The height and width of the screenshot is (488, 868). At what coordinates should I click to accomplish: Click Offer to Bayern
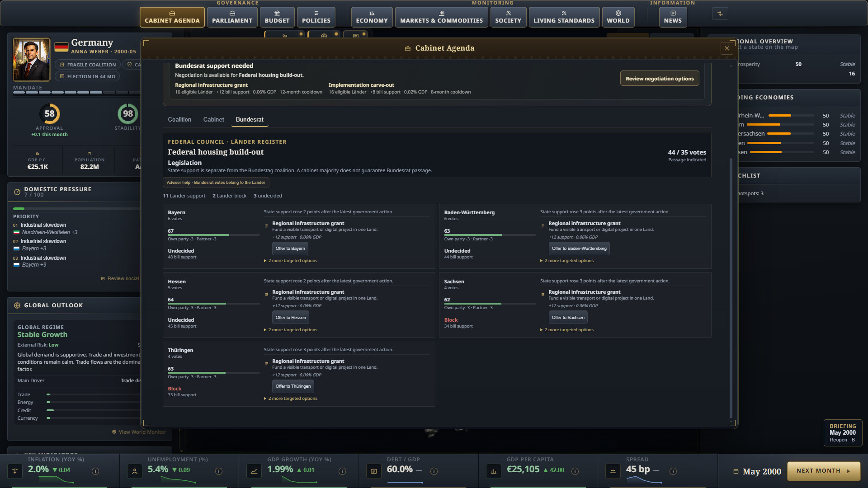[290, 249]
